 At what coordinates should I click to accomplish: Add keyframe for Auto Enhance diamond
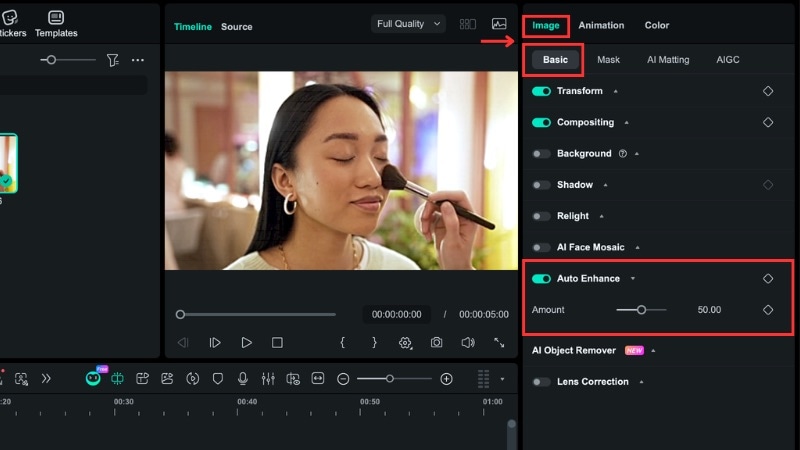click(768, 279)
